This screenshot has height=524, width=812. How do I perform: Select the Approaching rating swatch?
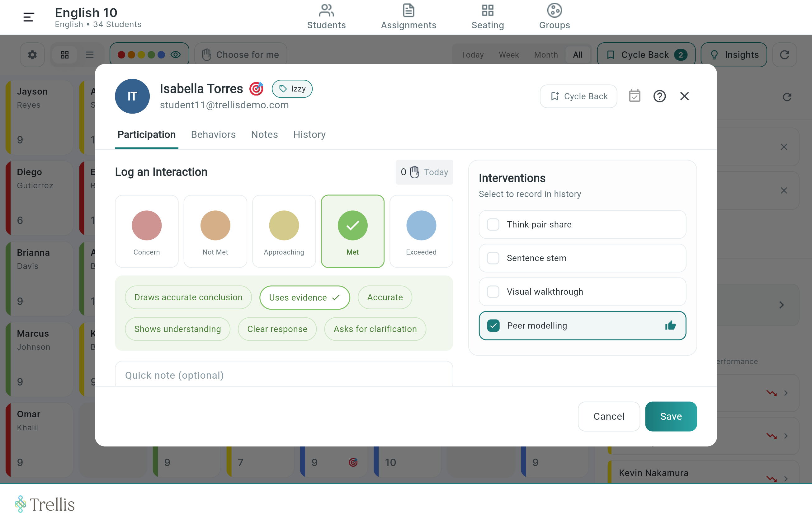(284, 232)
